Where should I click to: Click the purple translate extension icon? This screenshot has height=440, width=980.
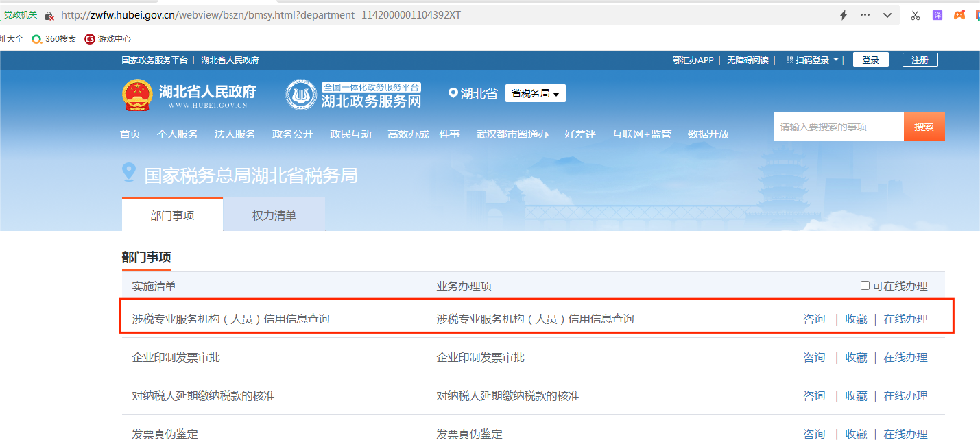[x=937, y=15]
